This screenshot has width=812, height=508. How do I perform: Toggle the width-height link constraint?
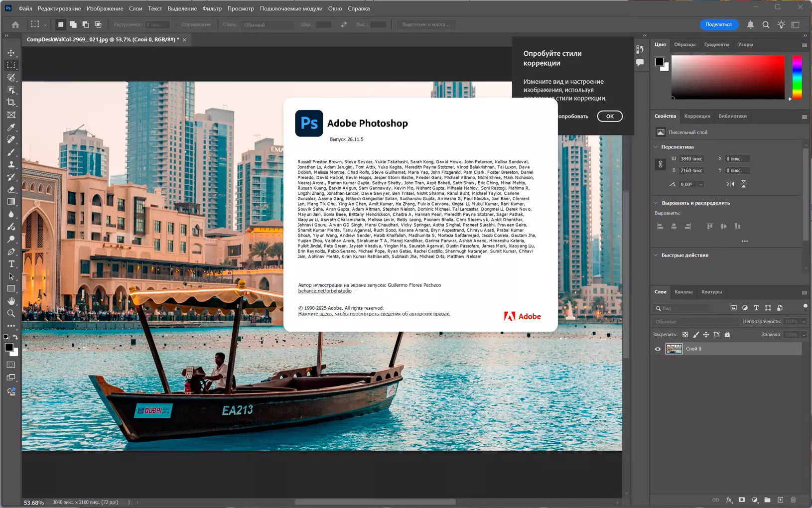point(661,164)
